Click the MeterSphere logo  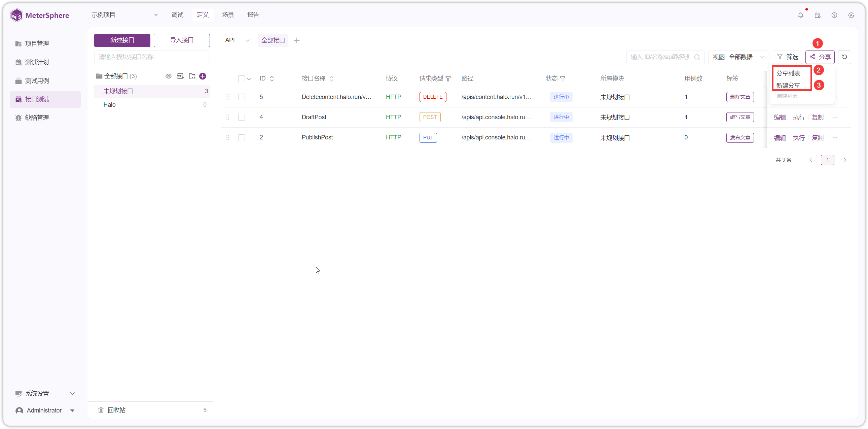40,15
